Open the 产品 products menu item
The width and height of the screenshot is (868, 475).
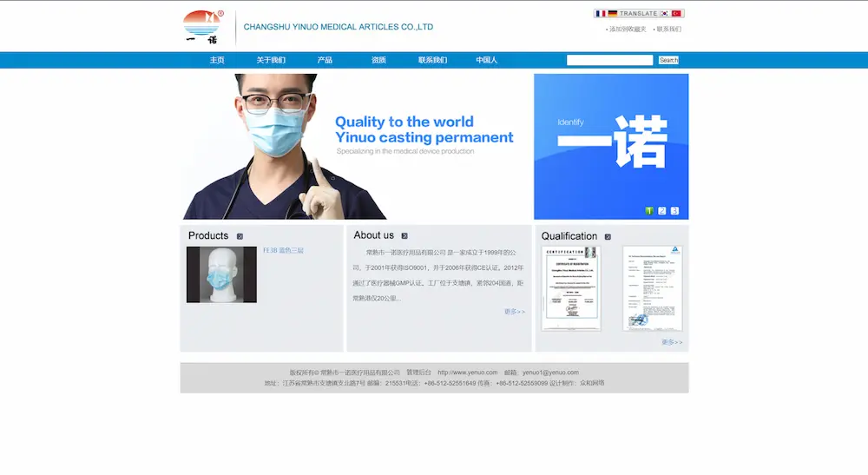325,60
